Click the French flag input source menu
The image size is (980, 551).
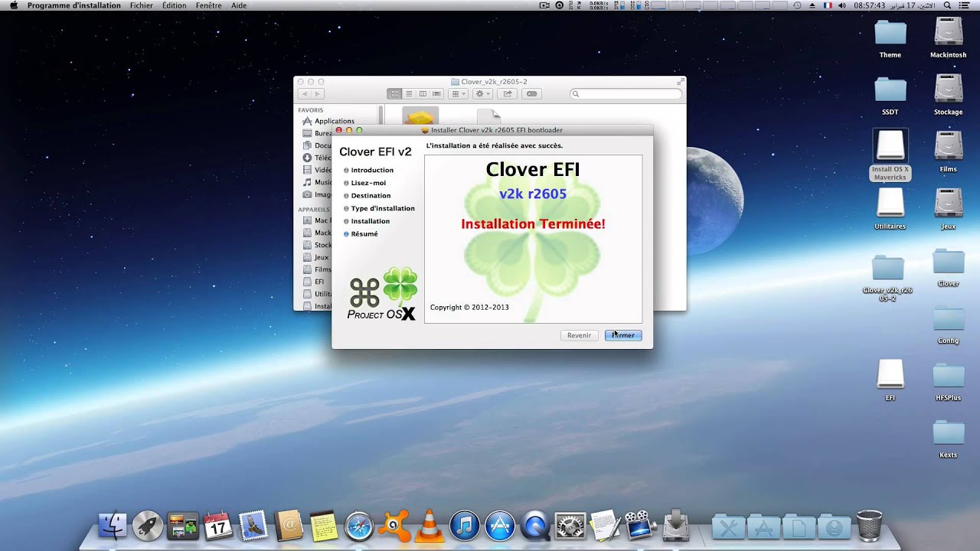coord(828,5)
